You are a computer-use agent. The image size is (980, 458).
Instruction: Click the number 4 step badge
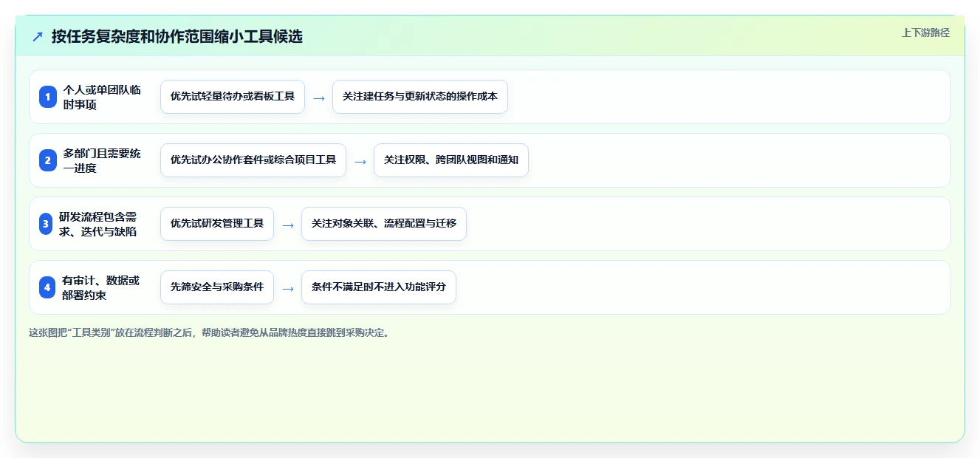click(x=48, y=287)
